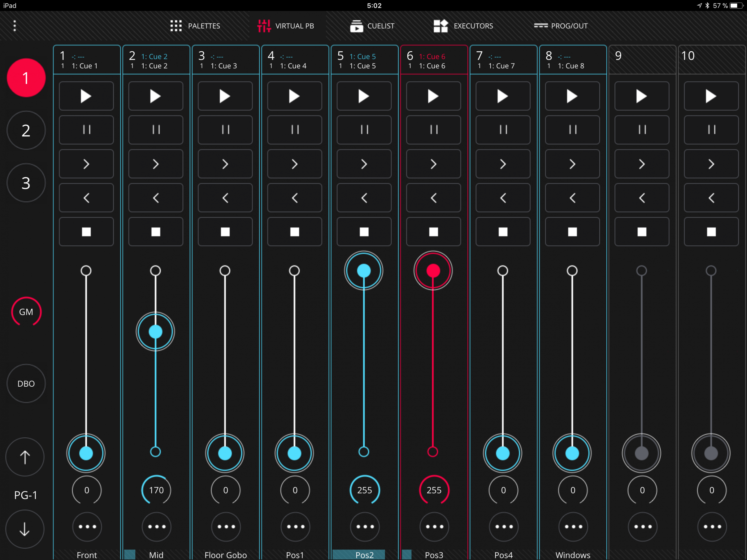
Task: Tap the GM grand master button
Action: pyautogui.click(x=26, y=312)
